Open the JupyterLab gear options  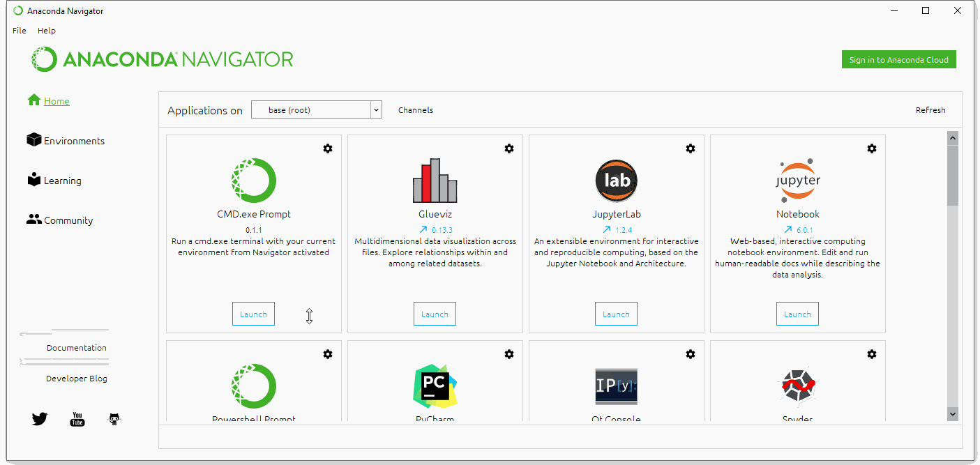(x=691, y=148)
